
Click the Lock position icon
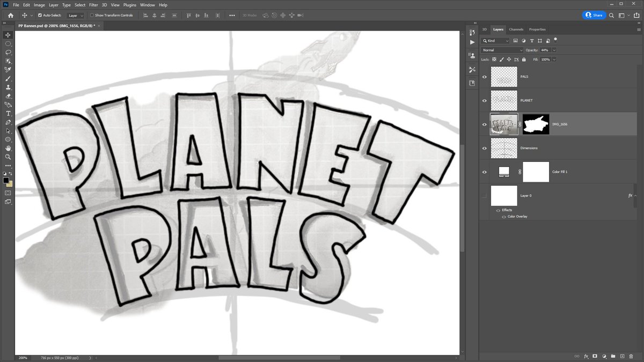click(508, 60)
